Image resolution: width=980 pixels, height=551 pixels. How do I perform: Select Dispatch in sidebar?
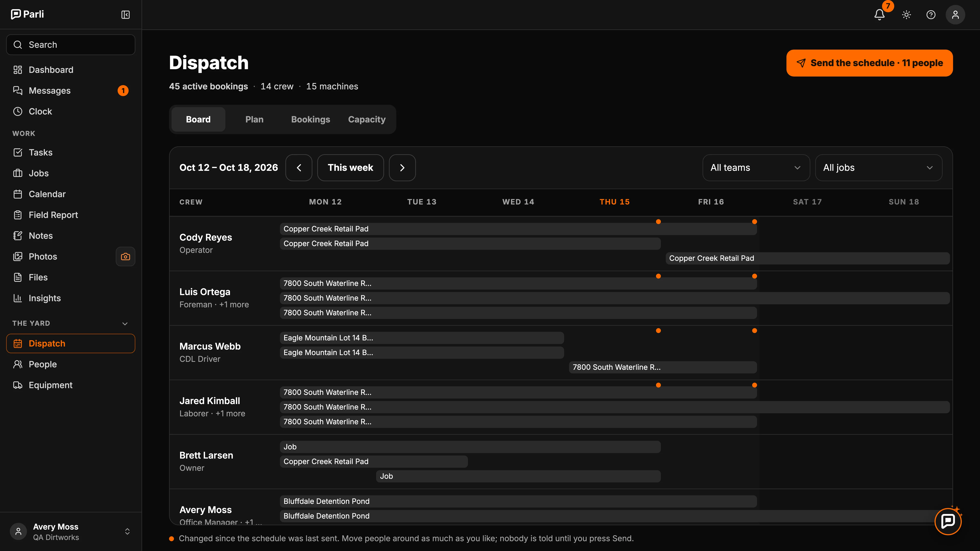click(x=71, y=343)
